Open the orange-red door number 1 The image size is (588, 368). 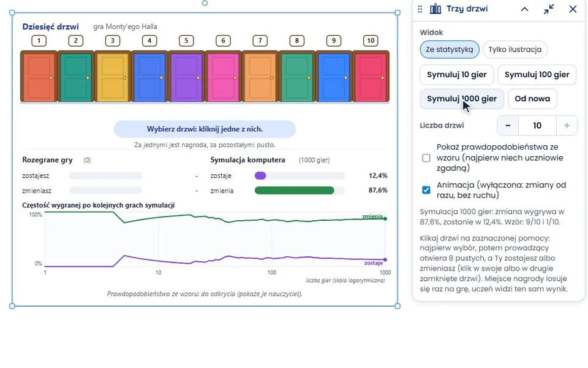click(x=39, y=77)
